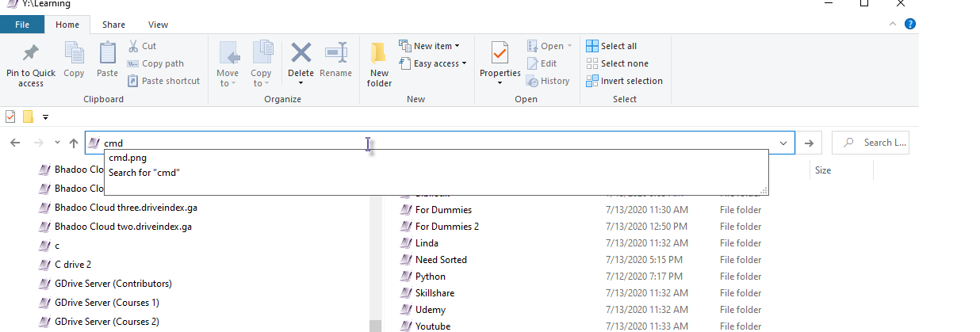Click Select all in the Select group
980x332 pixels.
[x=611, y=46]
